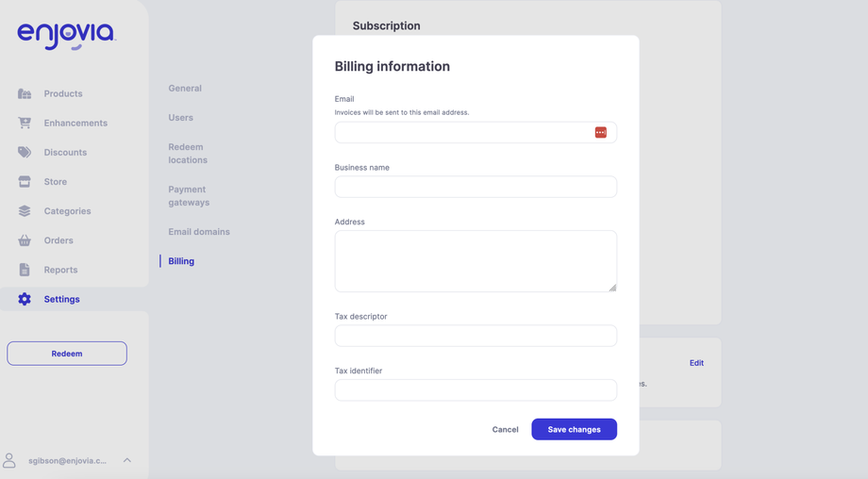The width and height of the screenshot is (868, 479).
Task: Click the Store shop icon
Action: point(25,181)
